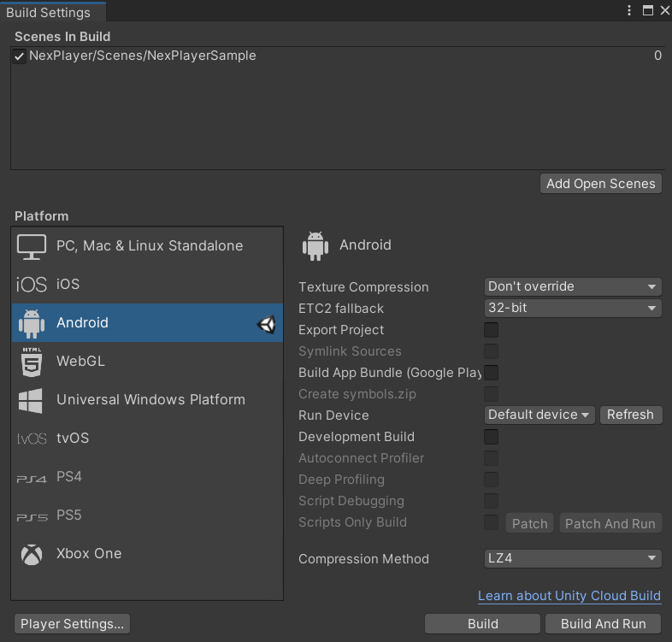Click the Scenes In Build heading
This screenshot has width=672, height=642.
pos(62,37)
